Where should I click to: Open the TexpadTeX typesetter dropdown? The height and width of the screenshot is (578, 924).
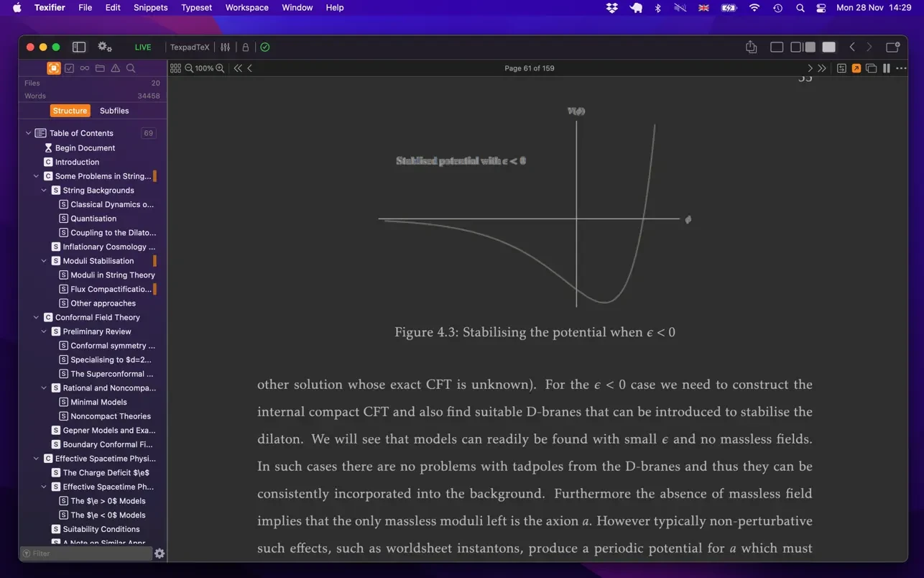[x=190, y=47]
